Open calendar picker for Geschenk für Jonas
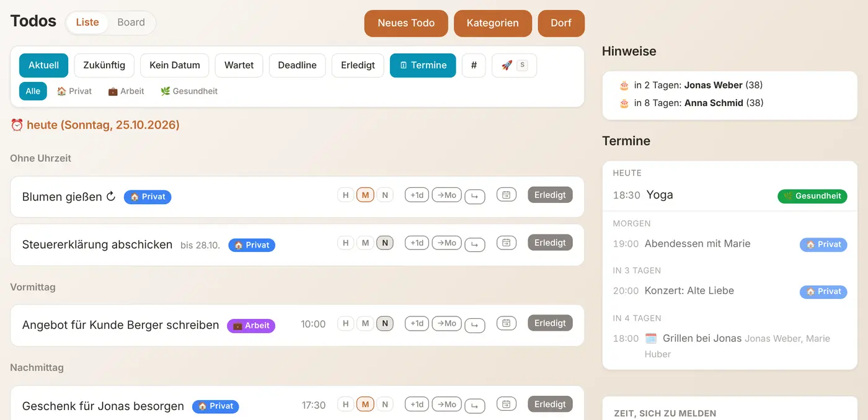The image size is (868, 420). click(507, 404)
